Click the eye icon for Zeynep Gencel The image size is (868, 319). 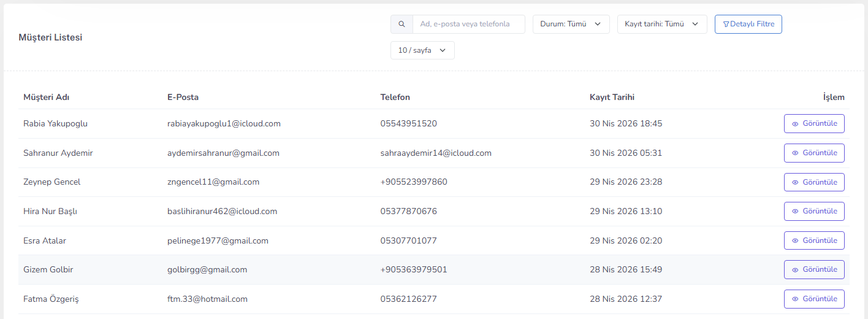click(795, 182)
